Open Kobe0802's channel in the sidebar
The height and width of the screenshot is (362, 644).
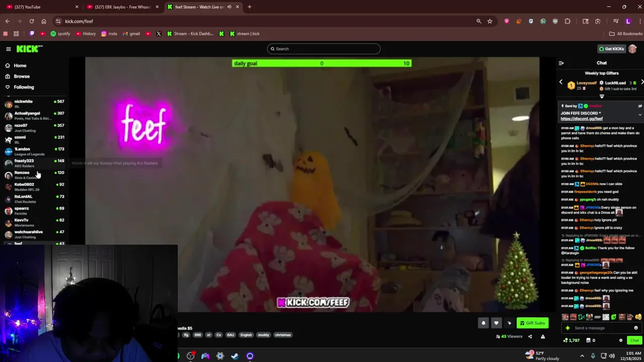[34, 187]
